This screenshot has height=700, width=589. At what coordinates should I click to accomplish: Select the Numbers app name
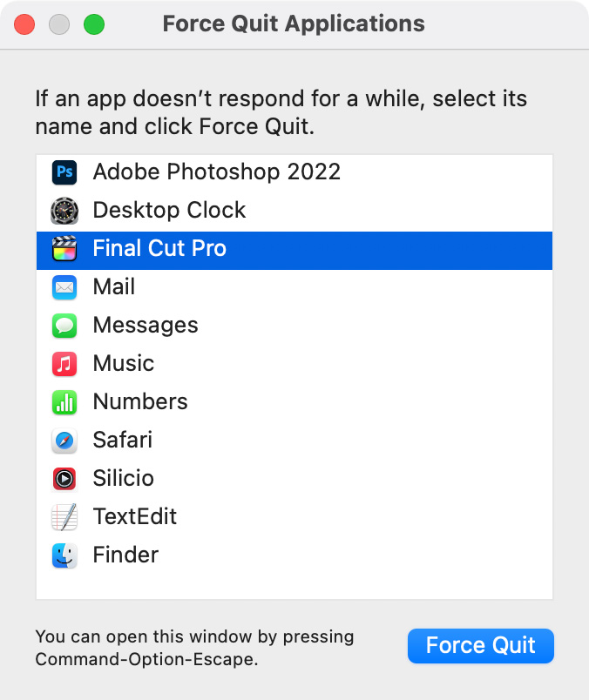pos(140,401)
